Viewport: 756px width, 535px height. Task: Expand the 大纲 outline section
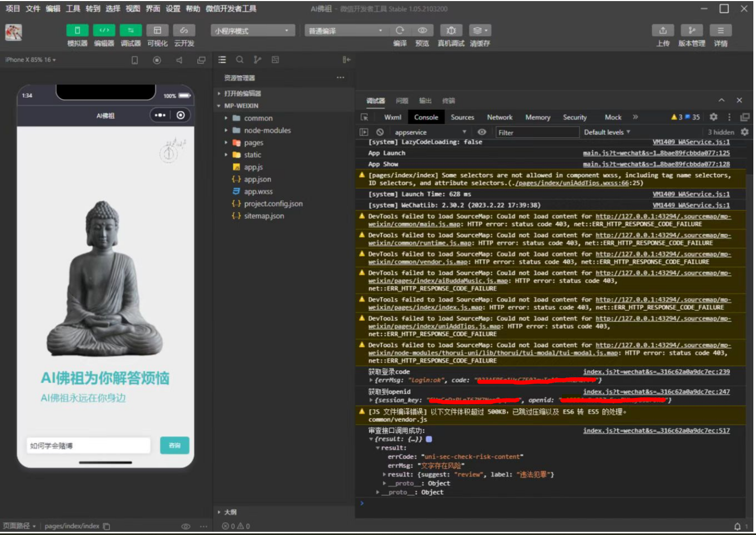230,512
